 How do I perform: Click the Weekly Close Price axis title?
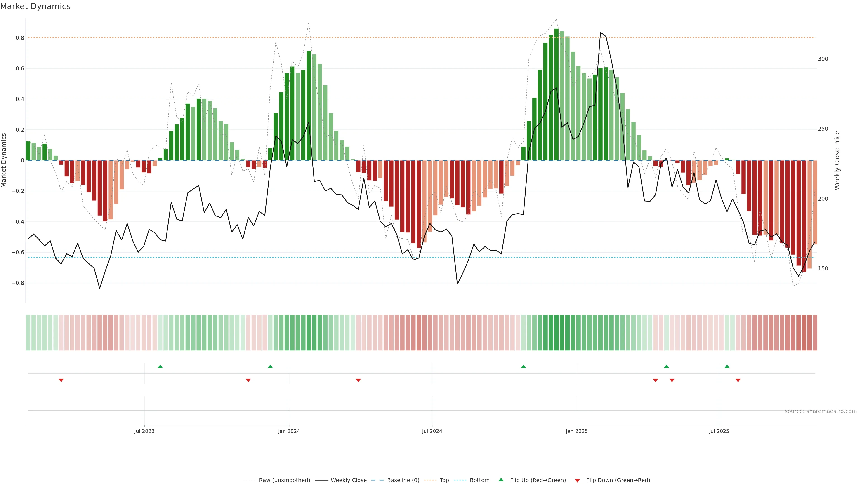coord(837,160)
